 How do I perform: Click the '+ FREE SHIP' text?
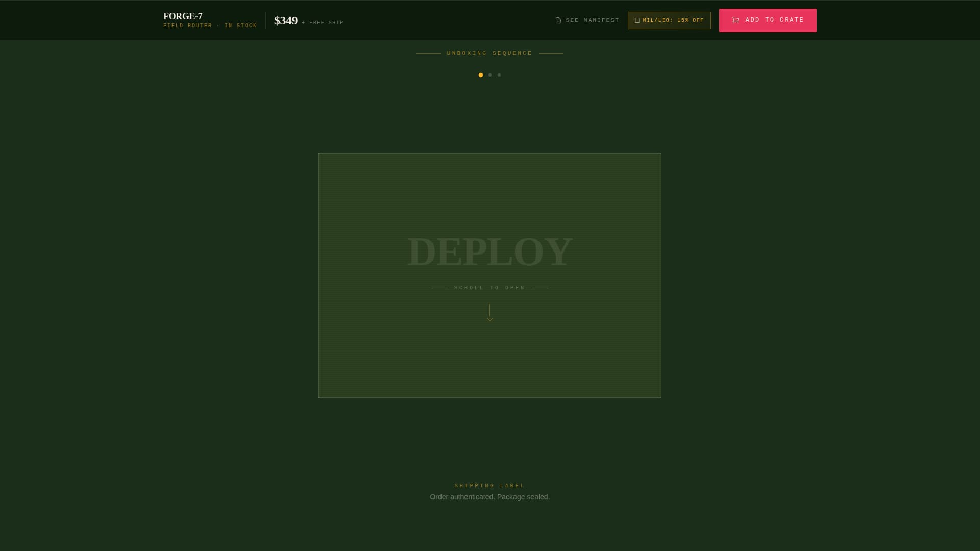pos(323,23)
